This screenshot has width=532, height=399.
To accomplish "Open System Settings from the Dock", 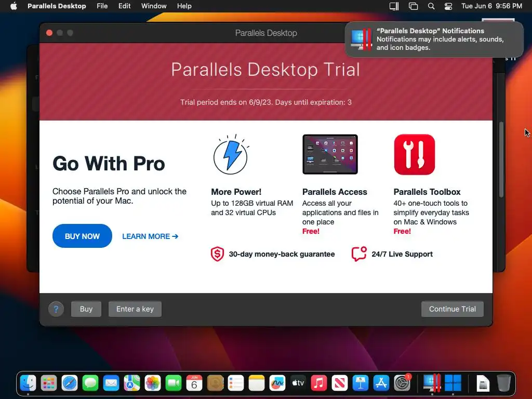I will tap(402, 383).
